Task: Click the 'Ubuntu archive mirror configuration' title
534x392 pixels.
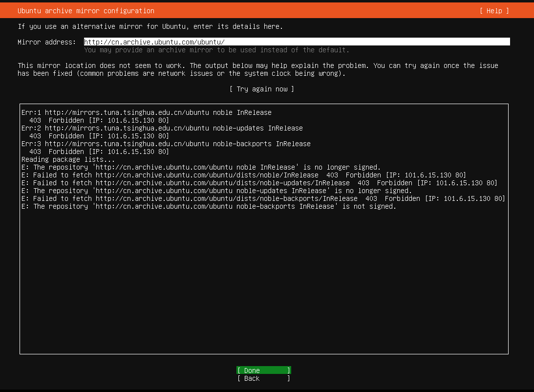Action: 86,11
